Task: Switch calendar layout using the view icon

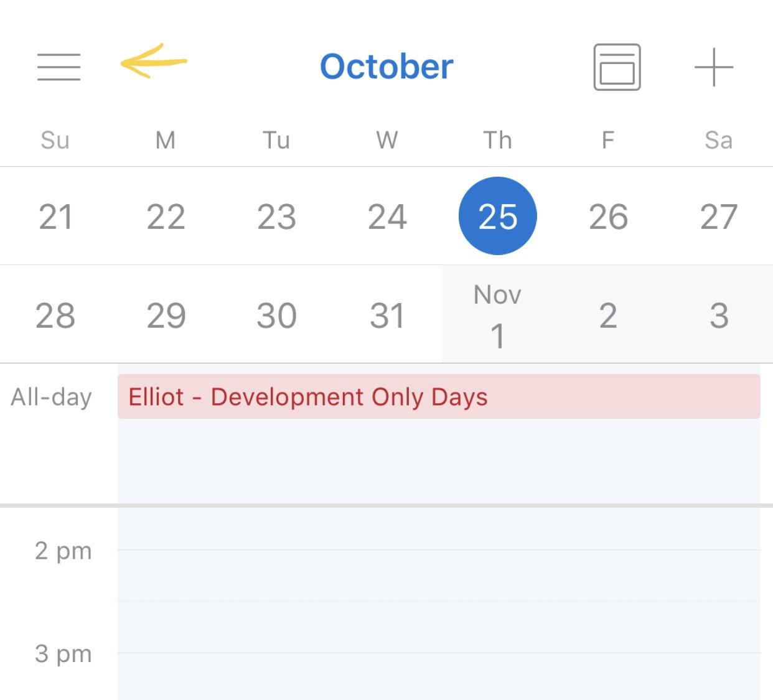Action: click(617, 67)
